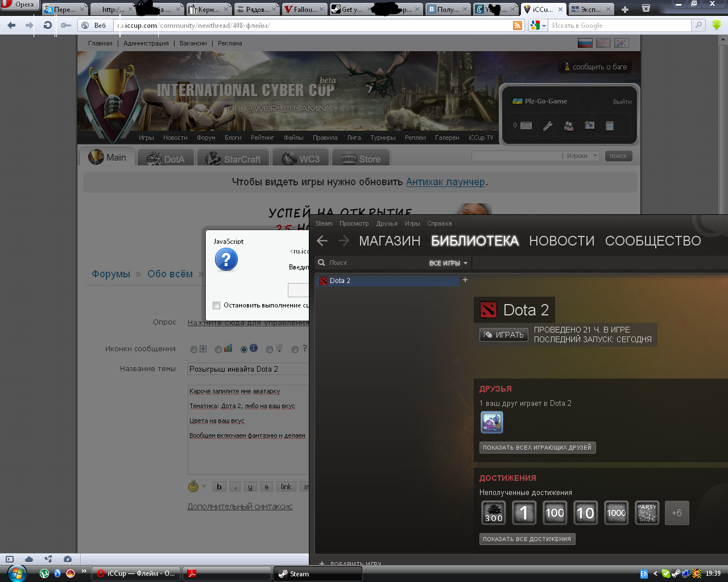728x582 pixels.
Task: Switch site language to Korean flag
Action: [622, 43]
